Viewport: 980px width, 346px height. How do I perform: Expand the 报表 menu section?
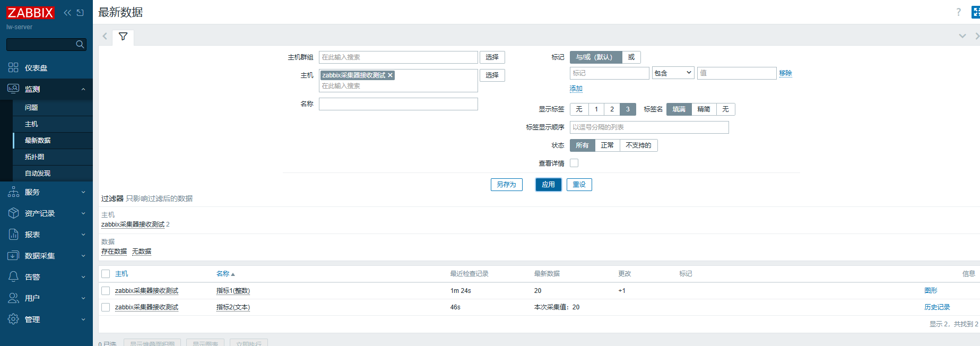[83, 235]
